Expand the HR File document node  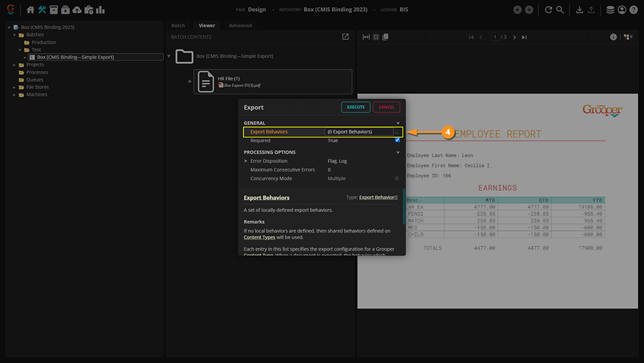click(190, 81)
